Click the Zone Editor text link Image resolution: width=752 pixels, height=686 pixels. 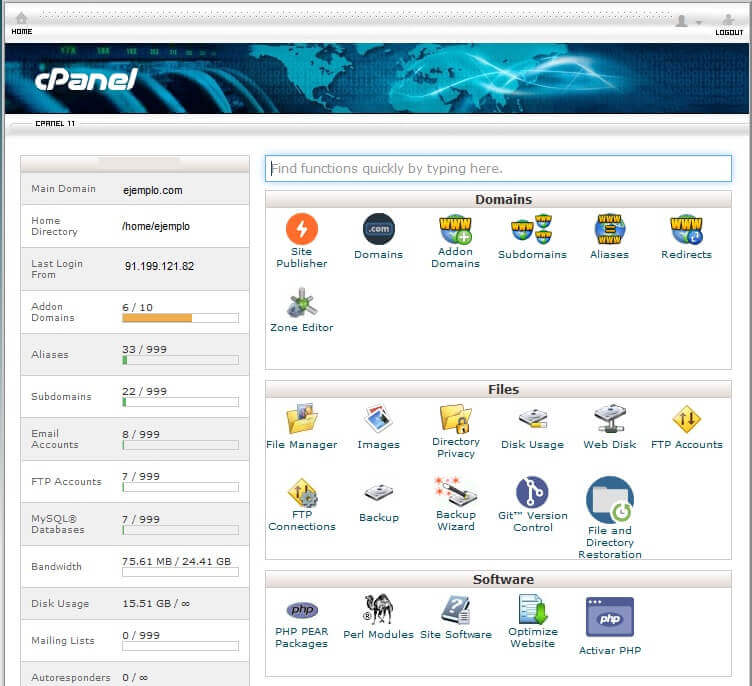pyautogui.click(x=302, y=328)
